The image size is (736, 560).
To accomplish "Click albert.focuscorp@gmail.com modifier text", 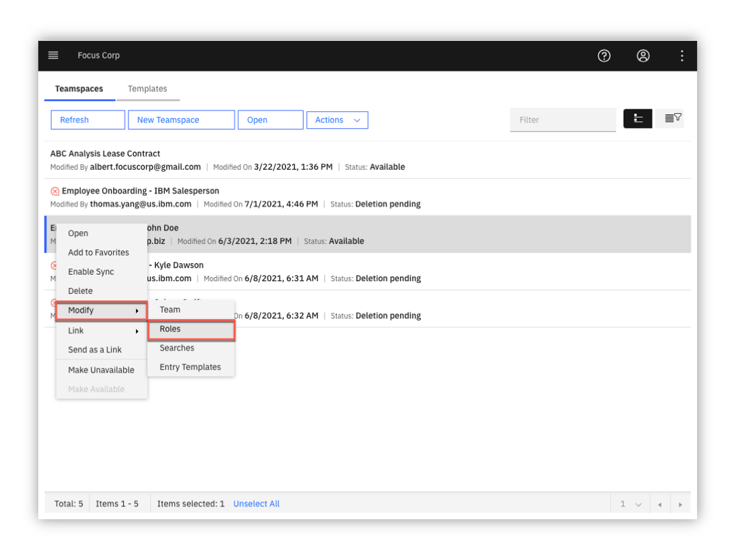I will pos(146,167).
